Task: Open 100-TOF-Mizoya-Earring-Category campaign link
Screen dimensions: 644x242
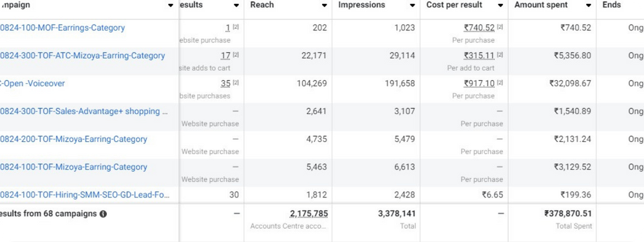Action: [73, 167]
